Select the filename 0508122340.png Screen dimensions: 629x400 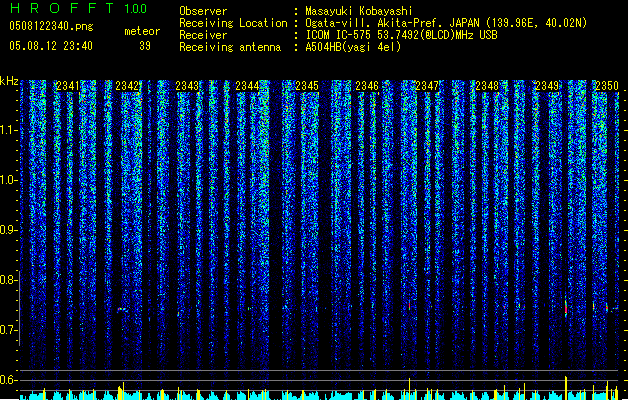point(51,26)
